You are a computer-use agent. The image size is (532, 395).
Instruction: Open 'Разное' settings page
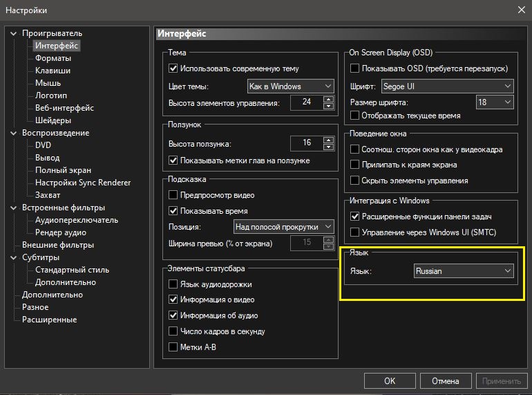(35, 307)
